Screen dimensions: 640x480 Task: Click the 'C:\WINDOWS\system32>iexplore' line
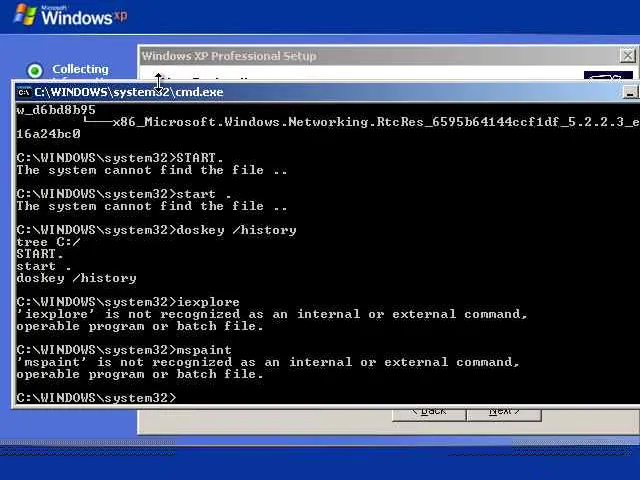point(128,302)
